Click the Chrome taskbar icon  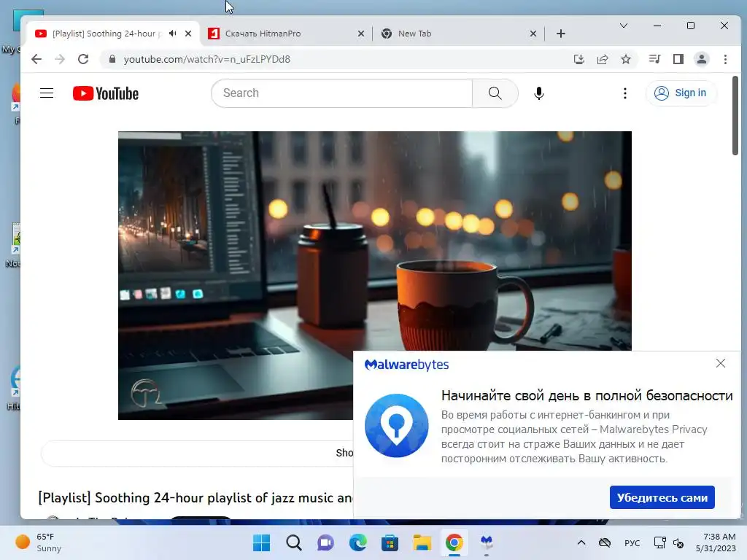pos(454,542)
